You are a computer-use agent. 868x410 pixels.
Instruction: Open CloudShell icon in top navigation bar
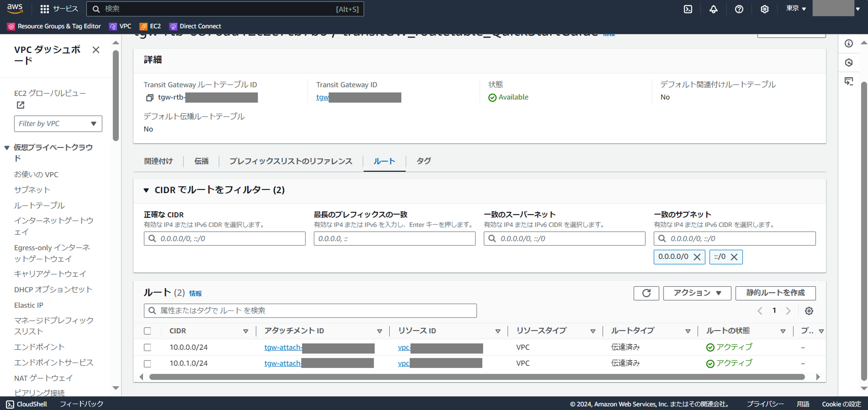click(x=688, y=9)
